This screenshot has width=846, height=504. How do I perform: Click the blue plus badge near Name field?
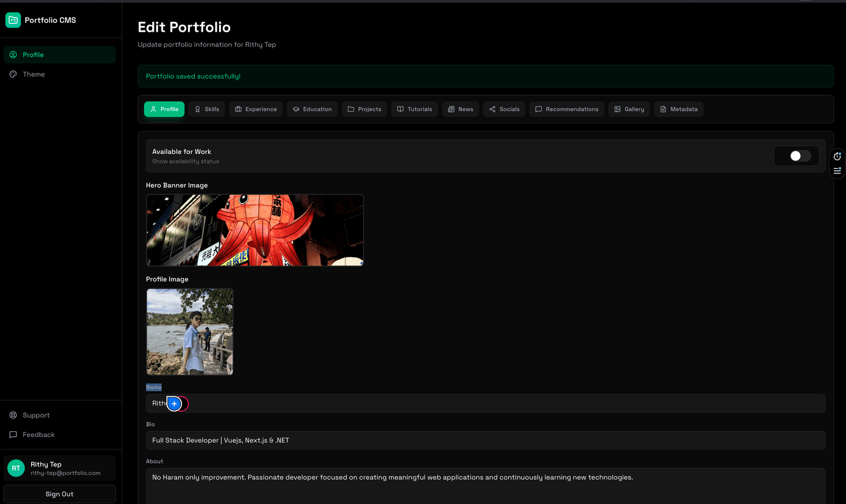click(x=174, y=404)
